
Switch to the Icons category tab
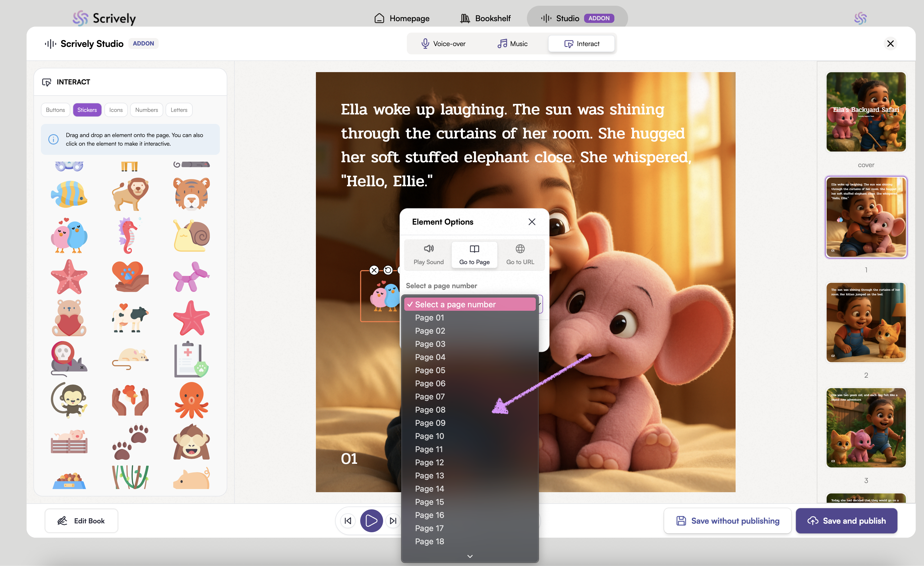[116, 110]
